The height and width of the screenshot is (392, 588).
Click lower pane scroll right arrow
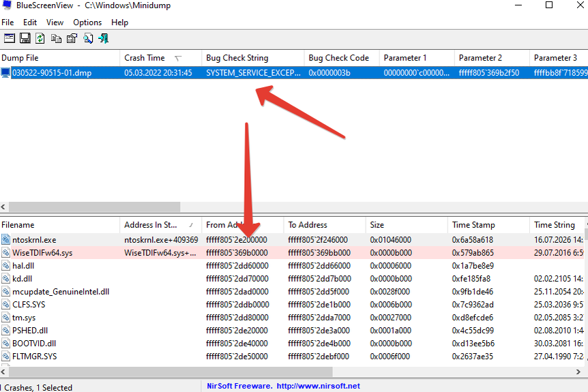click(x=578, y=372)
